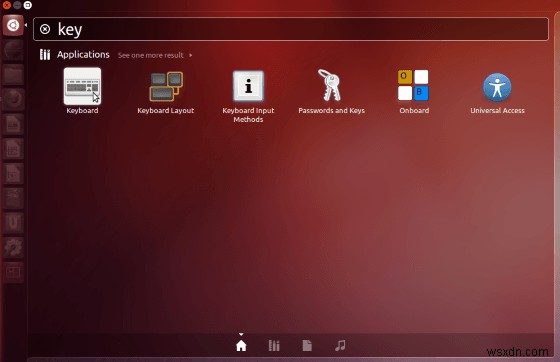Open LibreOffice Calc in the launcher
The height and width of the screenshot is (362, 560).
13,149
